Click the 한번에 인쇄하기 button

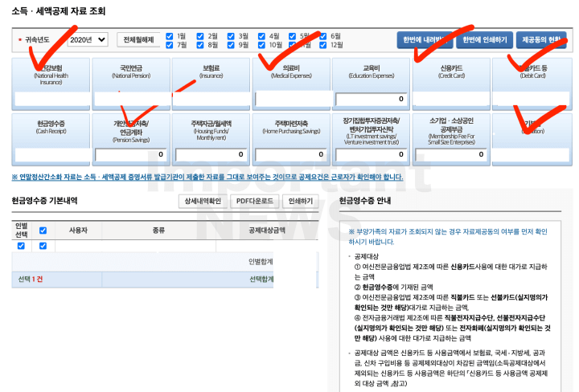pyautogui.click(x=484, y=40)
